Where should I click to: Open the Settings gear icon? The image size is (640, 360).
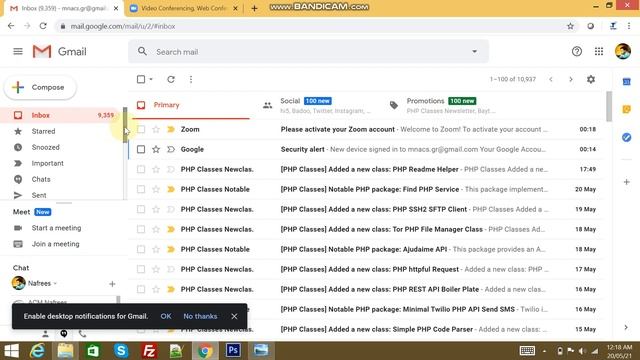(x=591, y=79)
